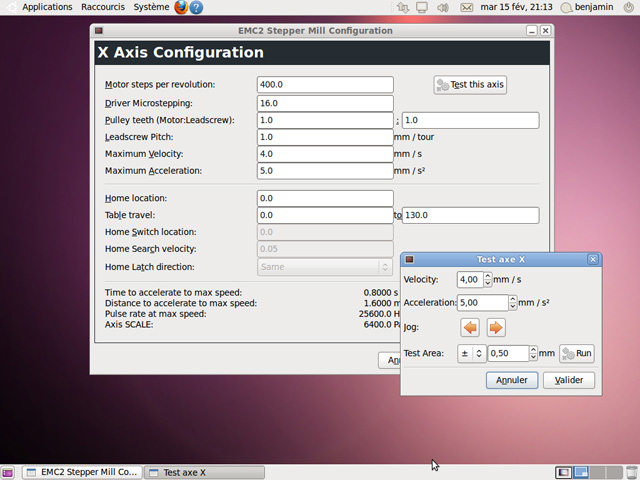Screen dimensions: 640x480
Task: Decrease the Acceleration spinner value
Action: coord(513,306)
